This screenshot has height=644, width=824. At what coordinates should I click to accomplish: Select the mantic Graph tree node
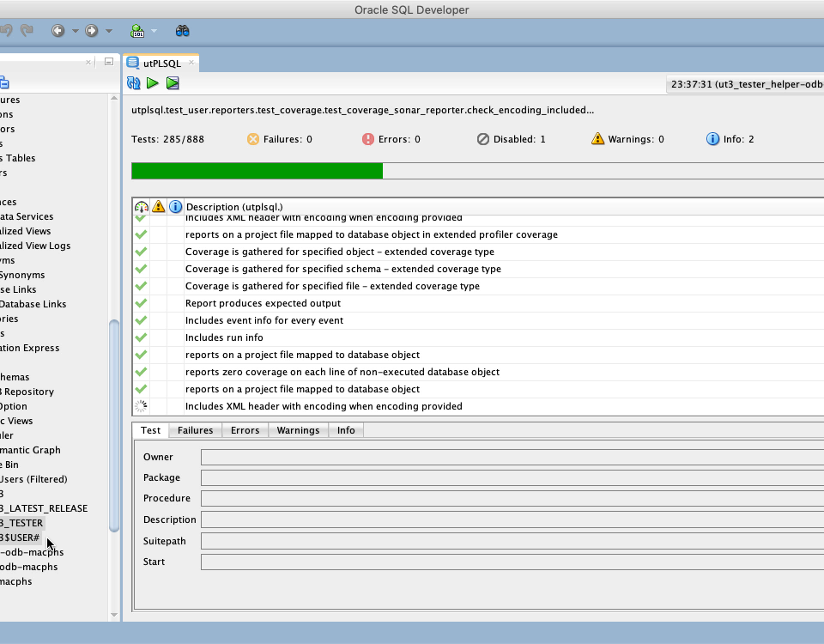[30, 450]
